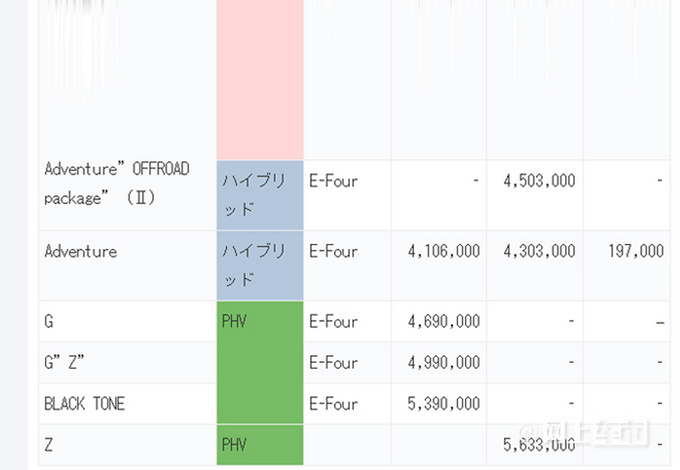The width and height of the screenshot is (680, 470).
Task: Click the 197,000 difference value
Action: pyautogui.click(x=636, y=251)
